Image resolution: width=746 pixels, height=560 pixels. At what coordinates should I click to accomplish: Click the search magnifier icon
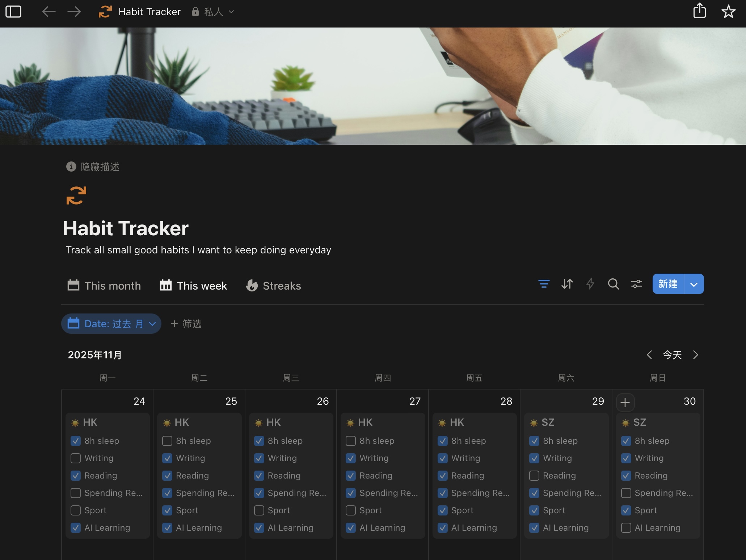[x=613, y=284]
